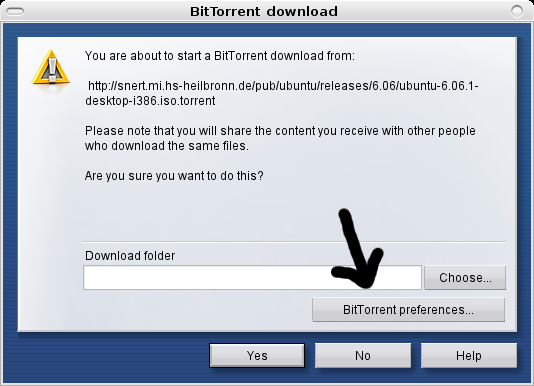Click the hand-drawn black arrow annotation
This screenshot has height=386, width=534.
358,249
